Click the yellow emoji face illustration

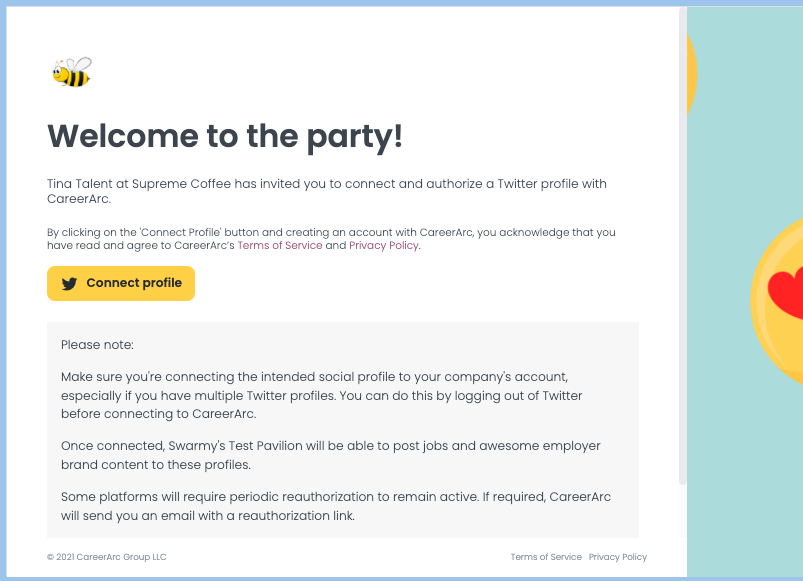pyautogui.click(x=777, y=302)
